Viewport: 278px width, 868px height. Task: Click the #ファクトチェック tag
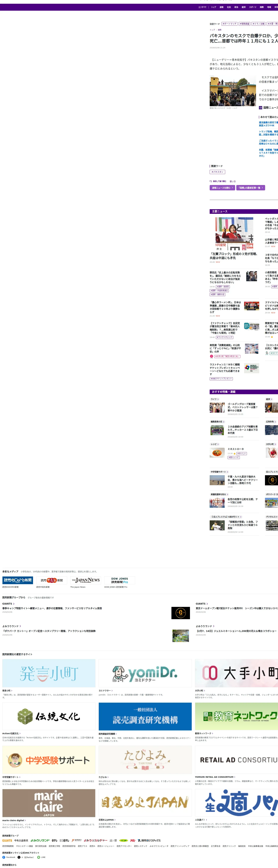click(225, 337)
